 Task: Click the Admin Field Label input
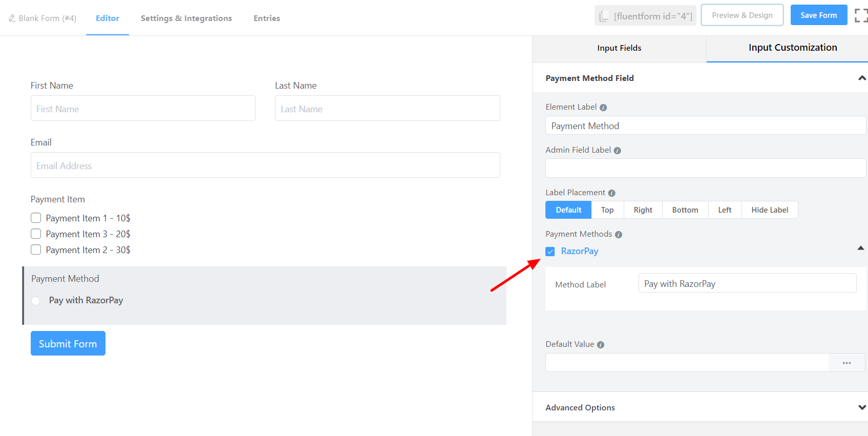click(706, 168)
